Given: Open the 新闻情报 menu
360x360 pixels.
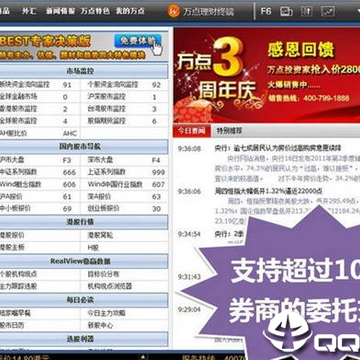Looking at the screenshot, I should (60, 11).
